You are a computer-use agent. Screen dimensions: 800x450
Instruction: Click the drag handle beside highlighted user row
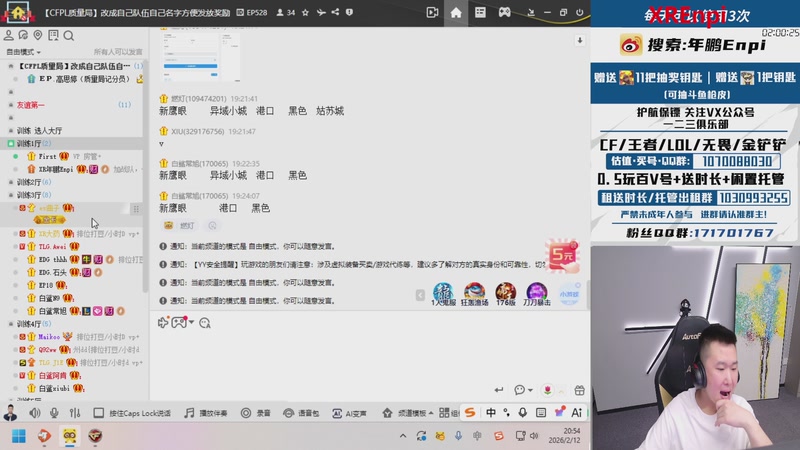[x=136, y=209]
